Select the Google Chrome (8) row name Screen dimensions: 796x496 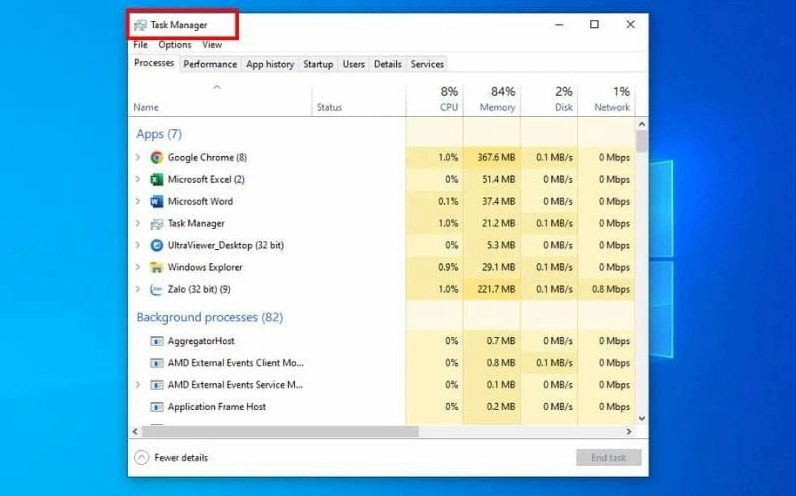207,157
